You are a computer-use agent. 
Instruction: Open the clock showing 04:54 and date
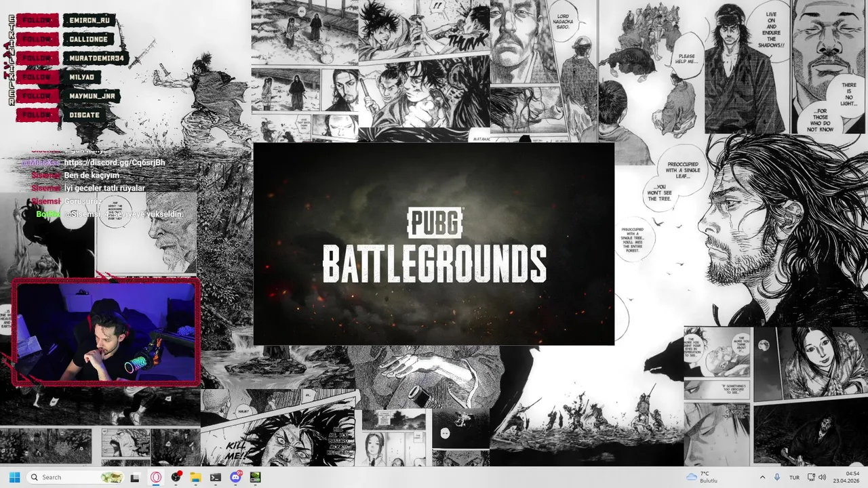coord(848,477)
